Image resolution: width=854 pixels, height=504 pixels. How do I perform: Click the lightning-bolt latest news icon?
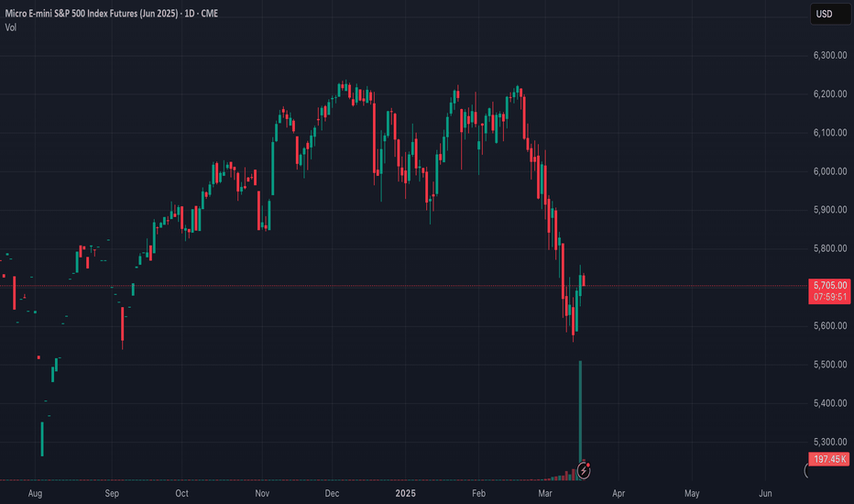(584, 471)
